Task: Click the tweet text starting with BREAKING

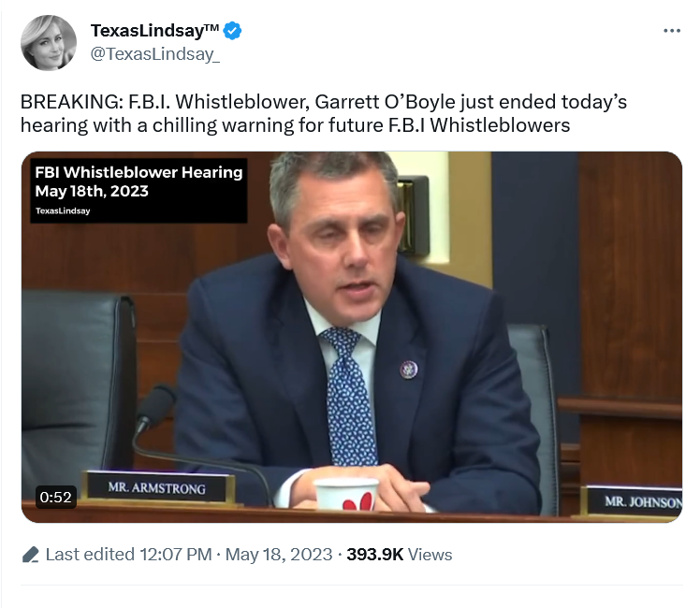Action: tap(324, 113)
